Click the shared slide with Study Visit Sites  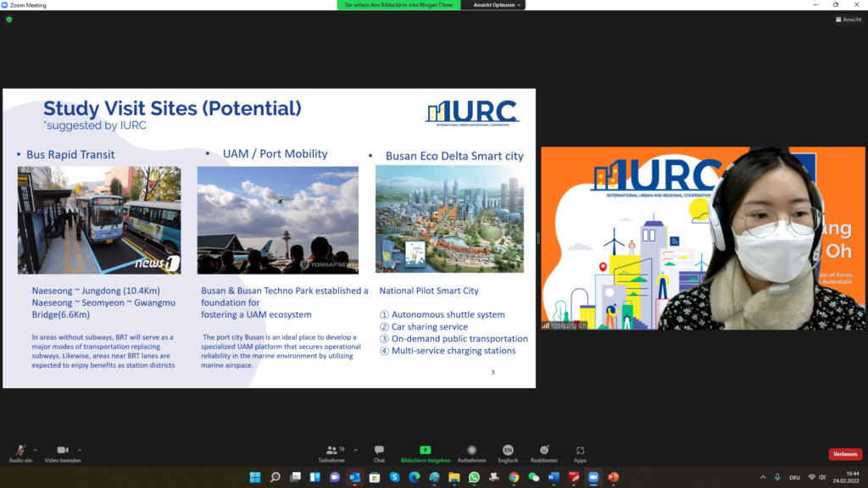coord(269,237)
